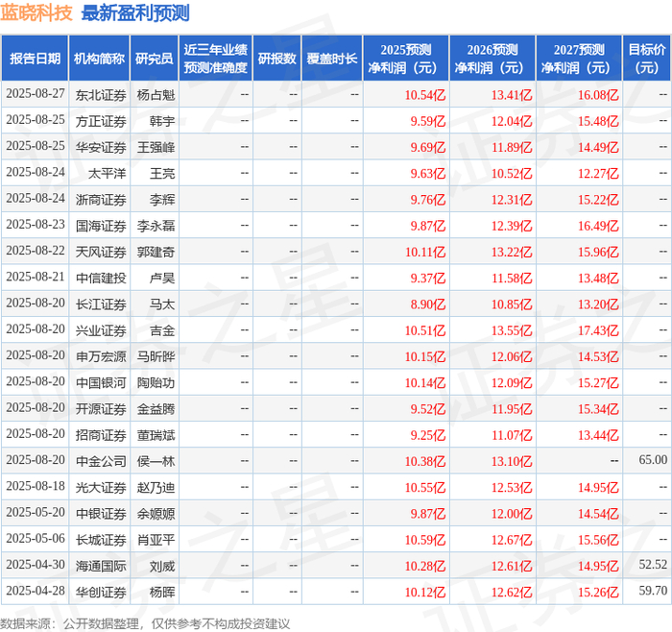This screenshot has width=672, height=632.
Task: Select the 天风证券 institution cell
Action: pyautogui.click(x=101, y=252)
